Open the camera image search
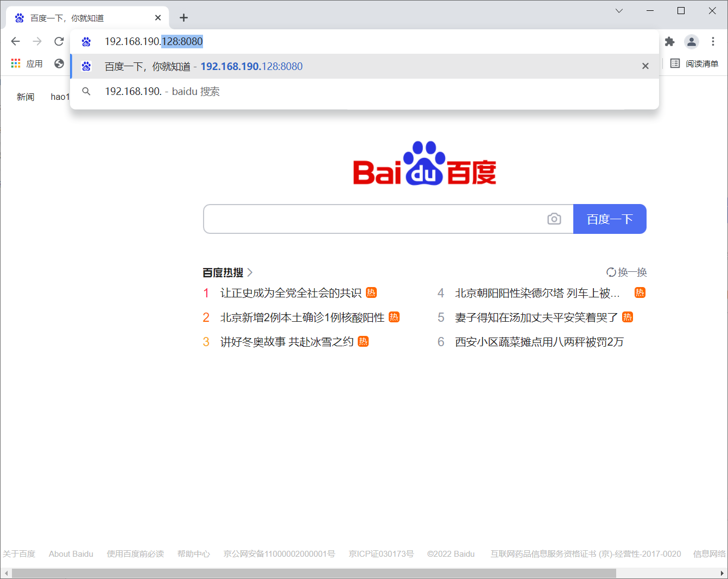Image resolution: width=728 pixels, height=579 pixels. tap(554, 219)
